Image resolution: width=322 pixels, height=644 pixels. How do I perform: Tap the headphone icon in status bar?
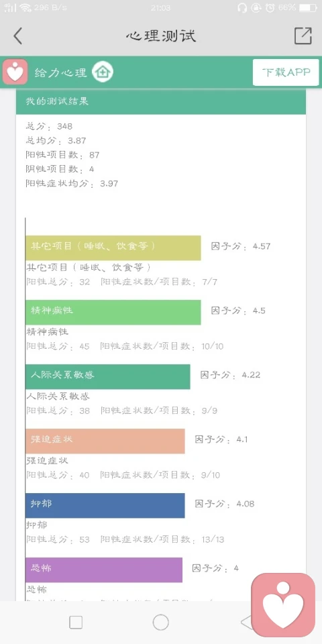[x=242, y=7]
